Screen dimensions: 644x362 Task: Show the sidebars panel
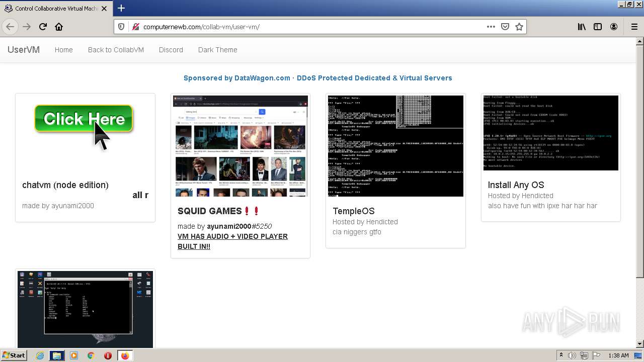click(x=598, y=27)
